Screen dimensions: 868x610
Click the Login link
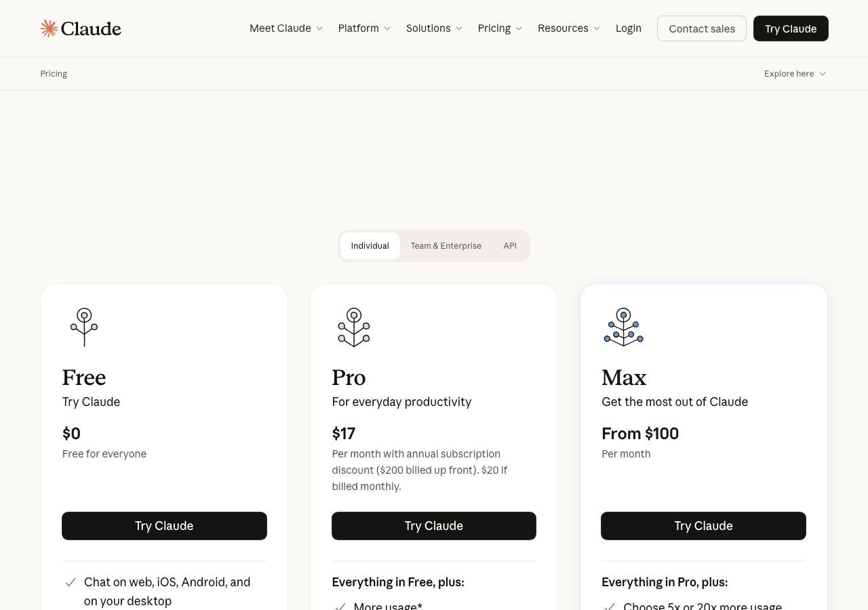[628, 28]
